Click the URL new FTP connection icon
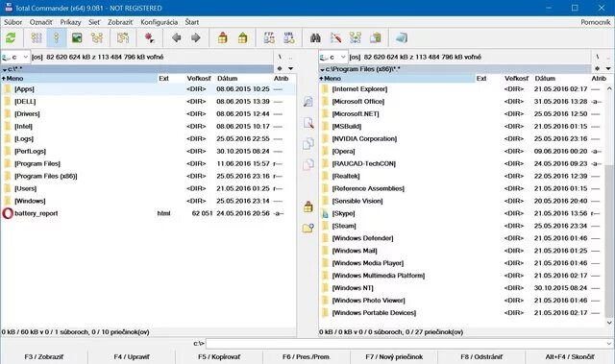 (289, 38)
